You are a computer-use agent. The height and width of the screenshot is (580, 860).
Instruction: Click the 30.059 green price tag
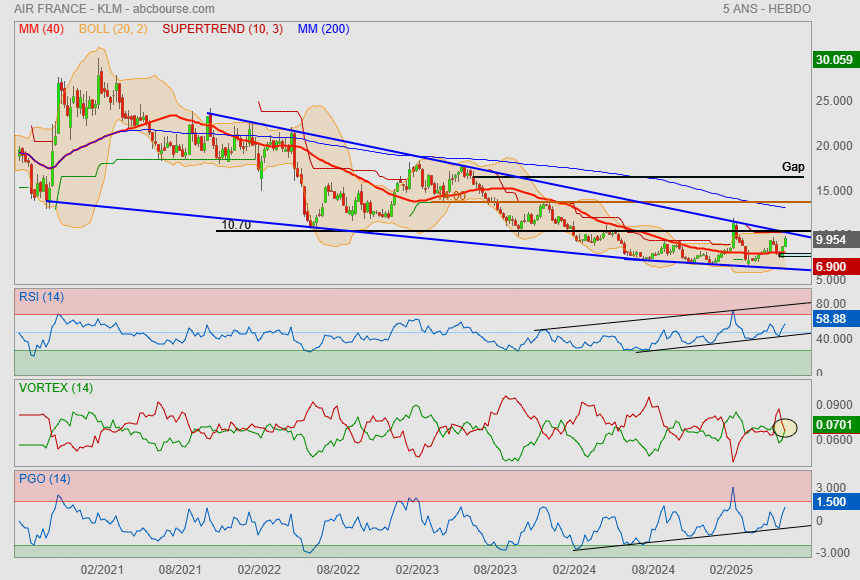(835, 60)
